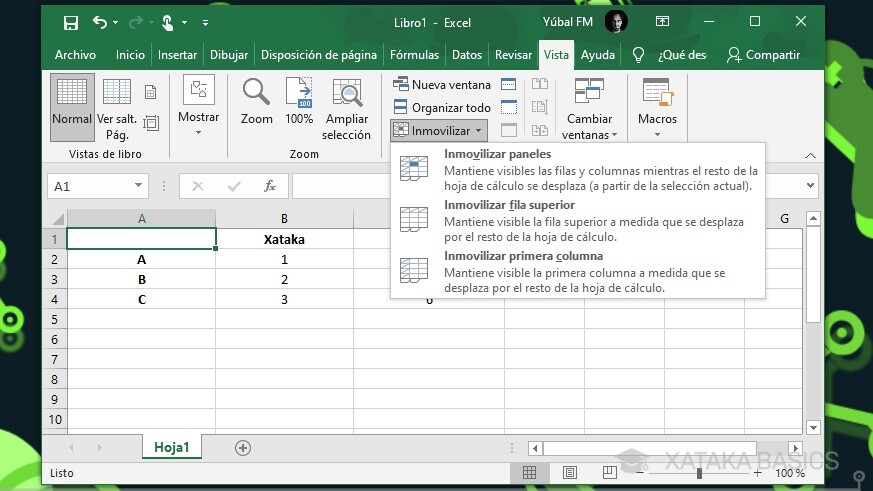The height and width of the screenshot is (491, 873).
Task: Open Cambiar ventanas dropdown
Action: 589,109
